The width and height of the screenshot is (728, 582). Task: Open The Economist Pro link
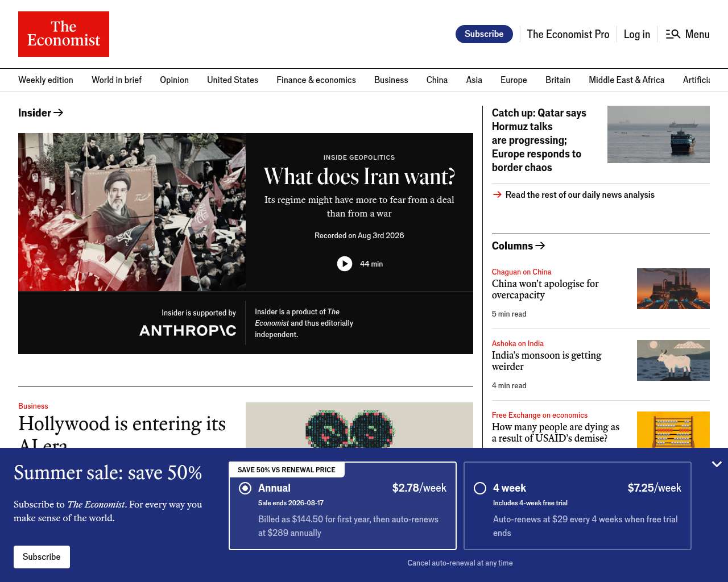(568, 34)
